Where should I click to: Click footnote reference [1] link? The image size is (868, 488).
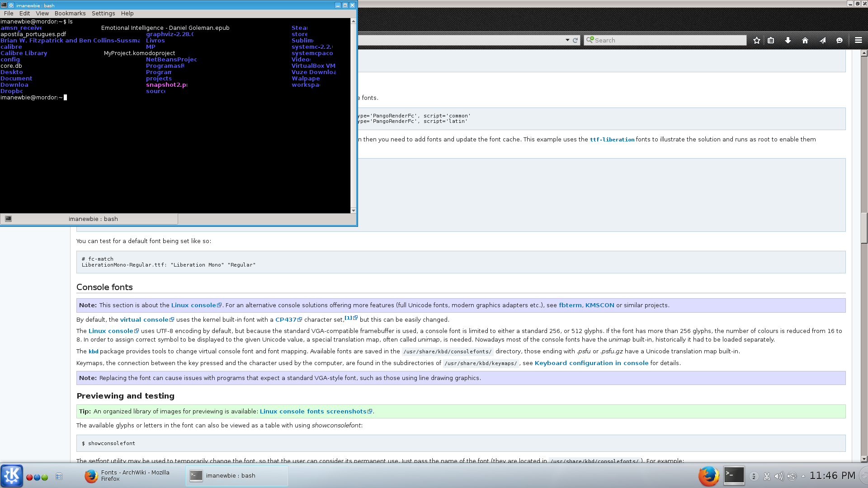351,318
